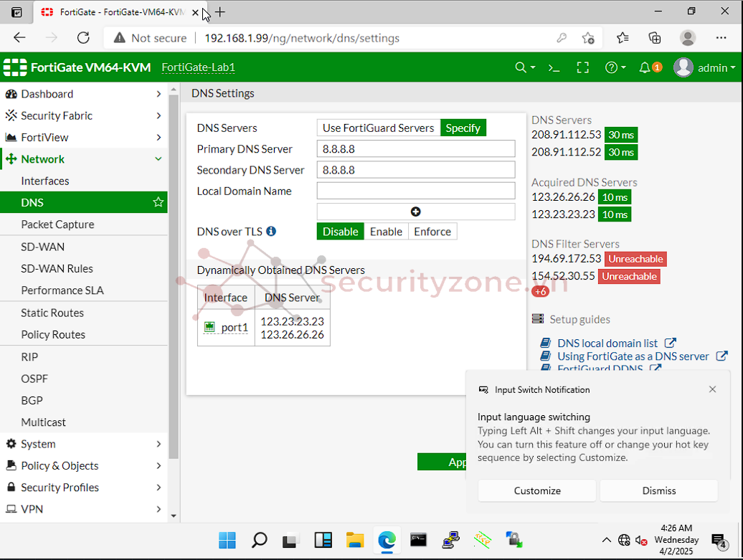743x560 pixels.
Task: Open browser profile icon
Action: coord(688,38)
